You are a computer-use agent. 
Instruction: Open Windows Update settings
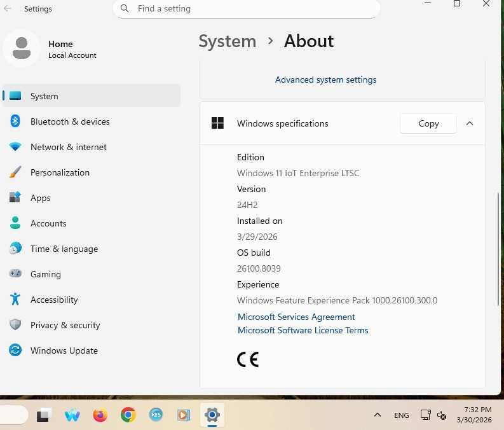92,350
